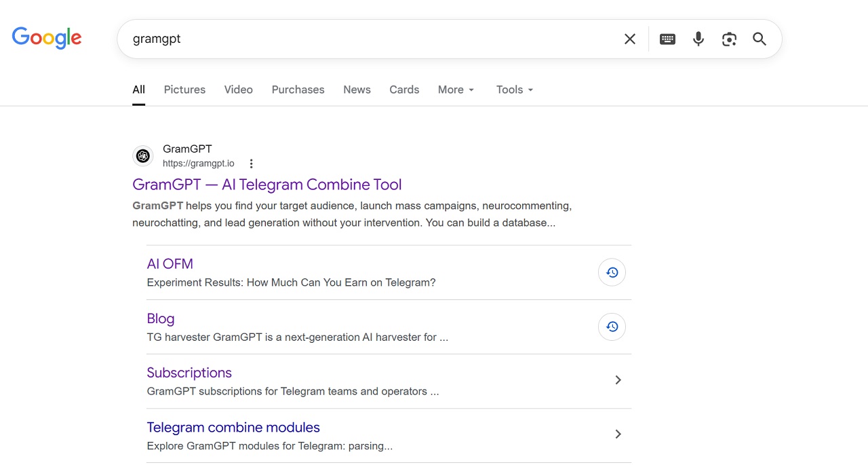Open the Blog sitelink
This screenshot has width=868, height=465.
[x=161, y=318]
